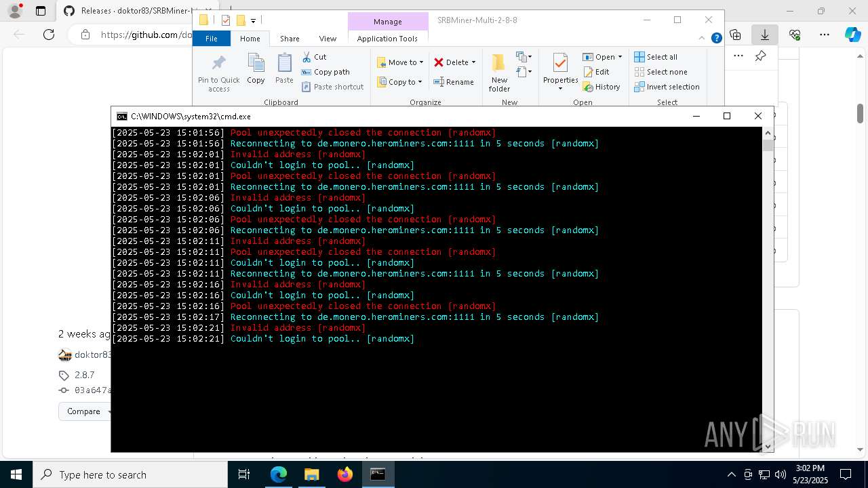Click Rename in the Organize group
This screenshot has height=488, width=868.
tap(454, 82)
